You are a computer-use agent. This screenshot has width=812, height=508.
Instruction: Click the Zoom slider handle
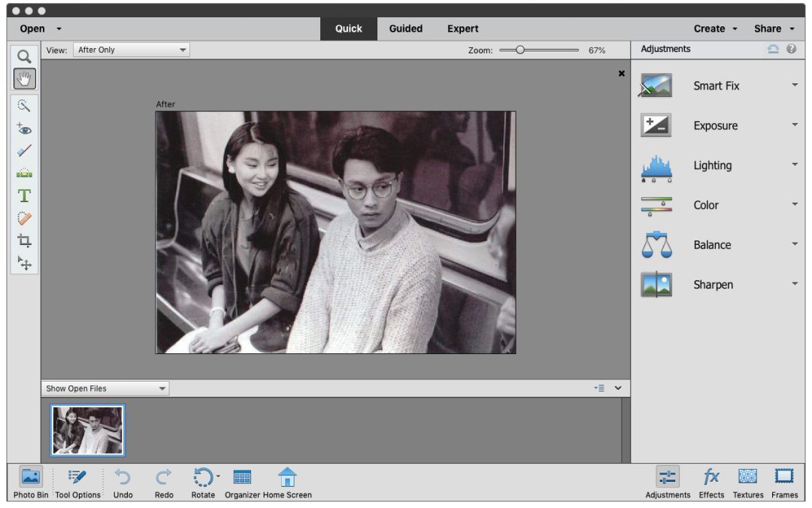[x=520, y=50]
